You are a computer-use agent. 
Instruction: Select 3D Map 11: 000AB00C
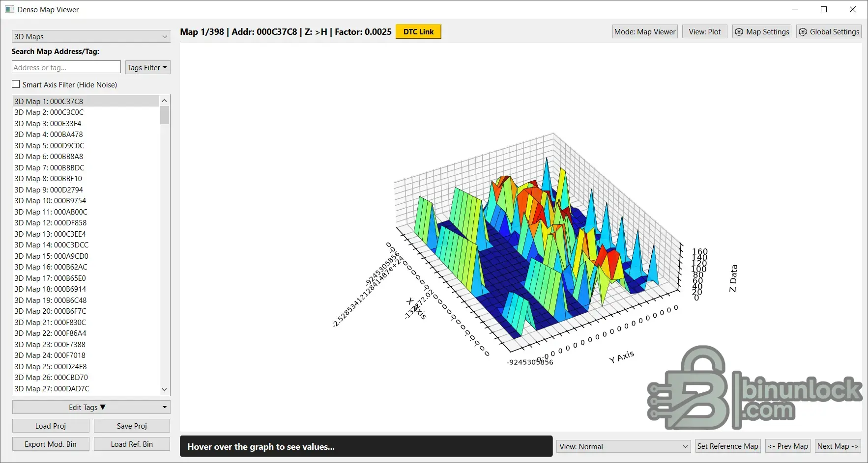pyautogui.click(x=86, y=212)
